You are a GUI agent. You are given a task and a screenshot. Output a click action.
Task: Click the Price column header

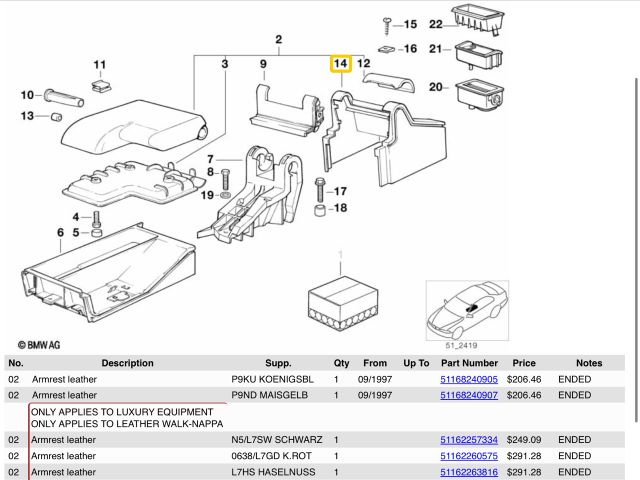(524, 363)
